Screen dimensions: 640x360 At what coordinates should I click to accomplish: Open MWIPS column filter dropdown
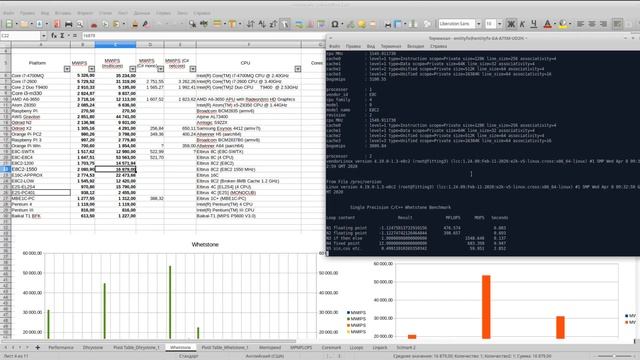(91, 69)
